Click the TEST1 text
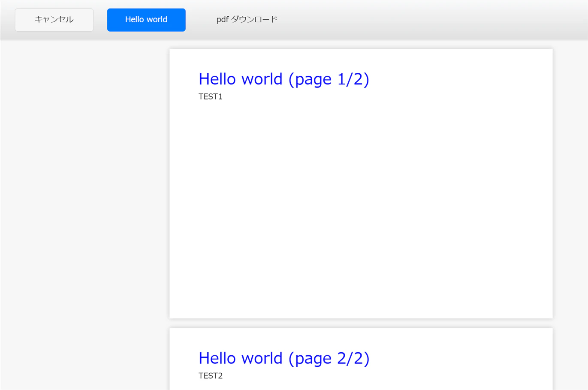The height and width of the screenshot is (390, 588). tap(211, 96)
